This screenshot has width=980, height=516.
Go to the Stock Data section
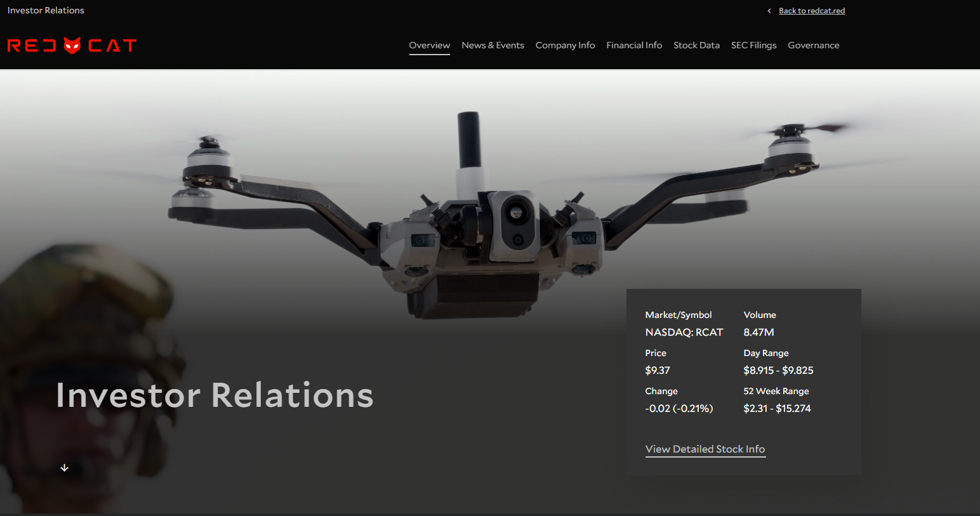click(697, 45)
